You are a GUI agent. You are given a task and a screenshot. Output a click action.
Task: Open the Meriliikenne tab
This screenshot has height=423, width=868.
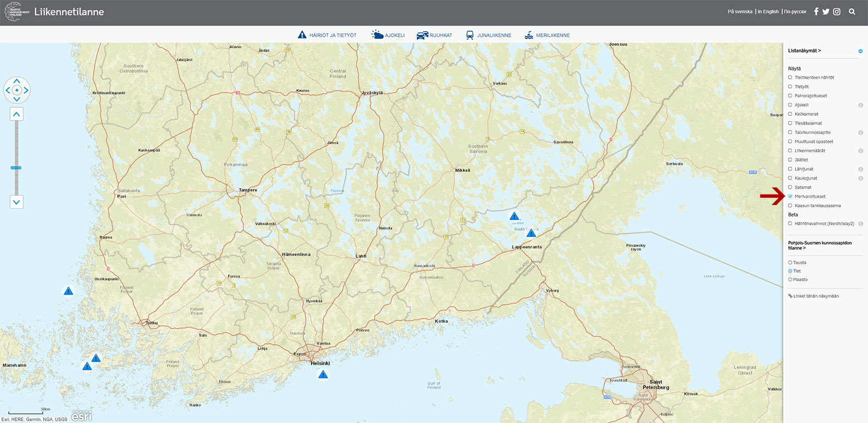pos(547,35)
